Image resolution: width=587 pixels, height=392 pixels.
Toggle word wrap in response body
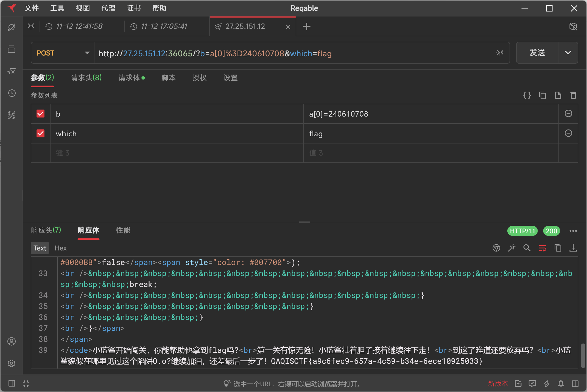point(543,248)
